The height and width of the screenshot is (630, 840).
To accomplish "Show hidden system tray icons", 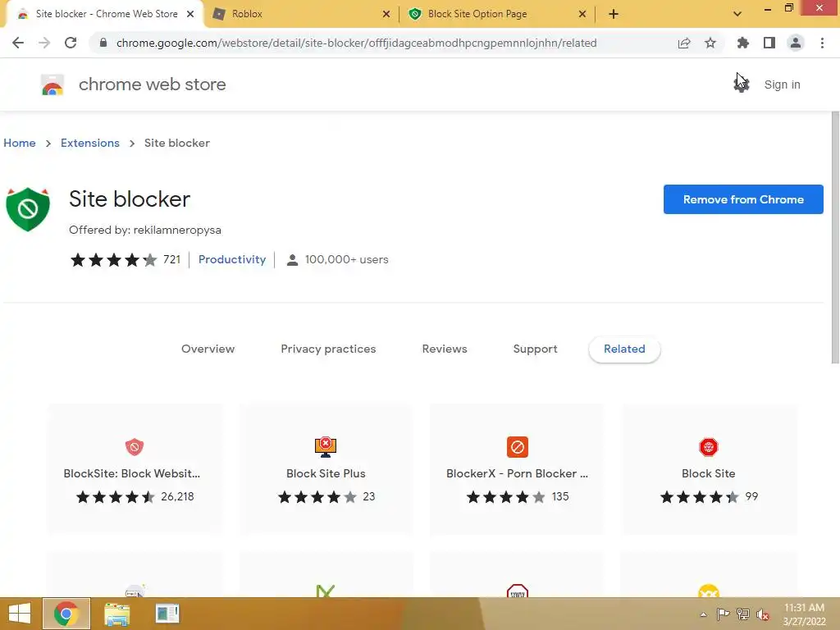I will (x=703, y=614).
